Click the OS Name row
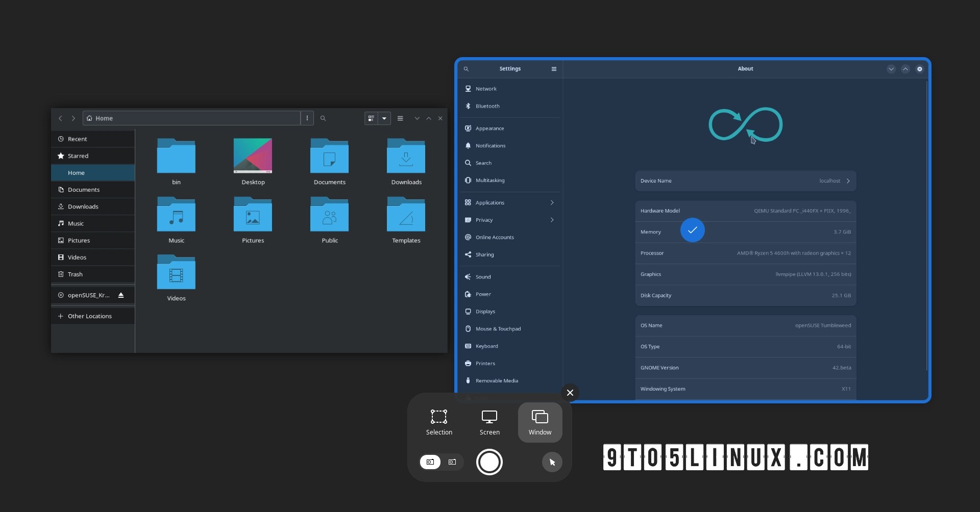 [746, 325]
